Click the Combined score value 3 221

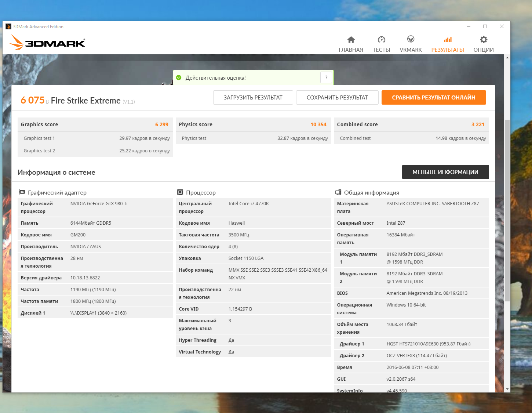pos(478,124)
